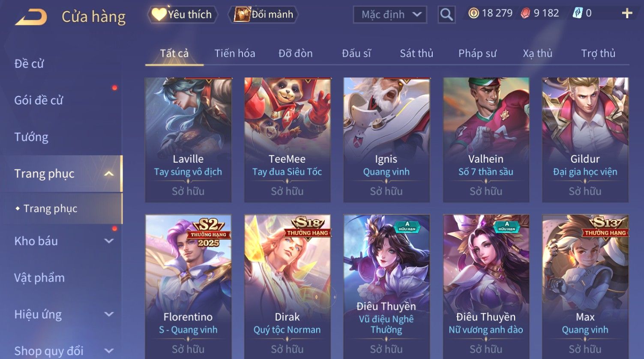Screen dimensions: 644x359
Task: Tap the blue ticket currency icon
Action: tap(578, 13)
